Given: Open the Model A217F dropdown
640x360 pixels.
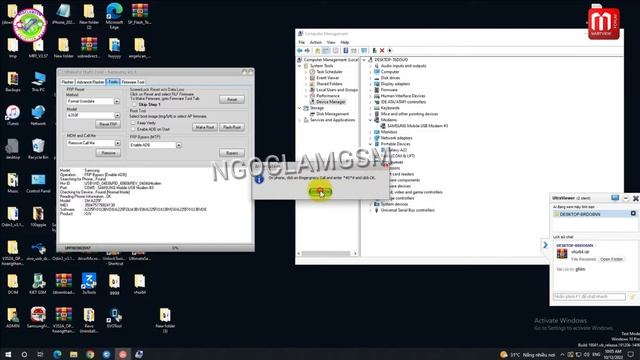Looking at the screenshot, I should (117, 115).
